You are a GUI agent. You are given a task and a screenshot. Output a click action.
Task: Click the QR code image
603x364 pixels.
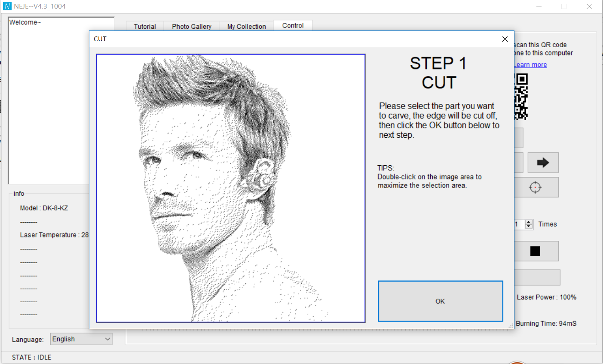tap(521, 97)
